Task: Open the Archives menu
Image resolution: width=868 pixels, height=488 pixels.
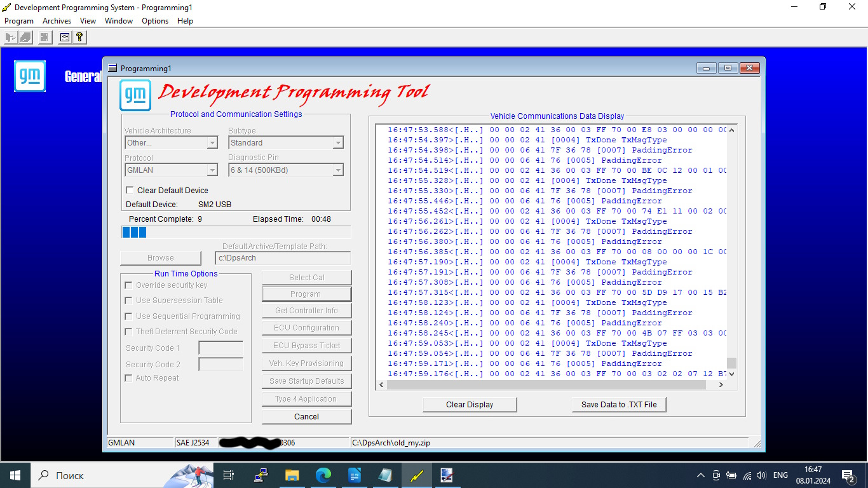Action: [x=57, y=21]
